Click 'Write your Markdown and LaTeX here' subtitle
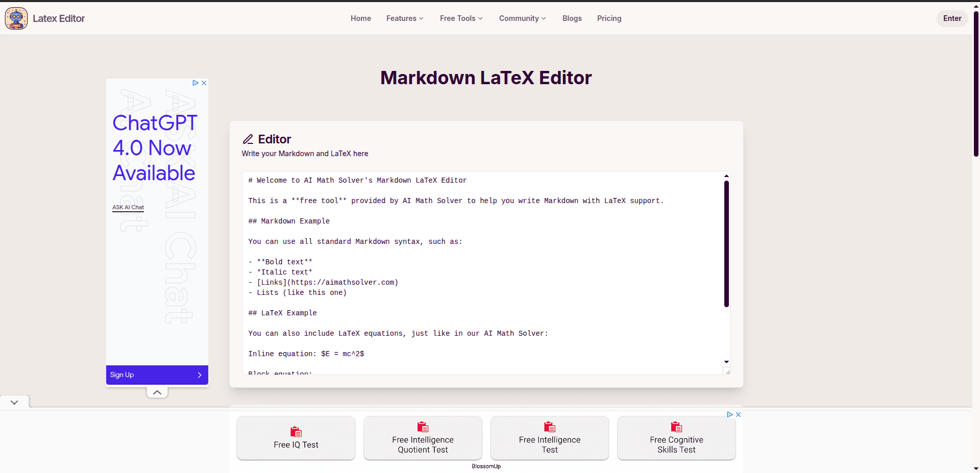 (305, 154)
